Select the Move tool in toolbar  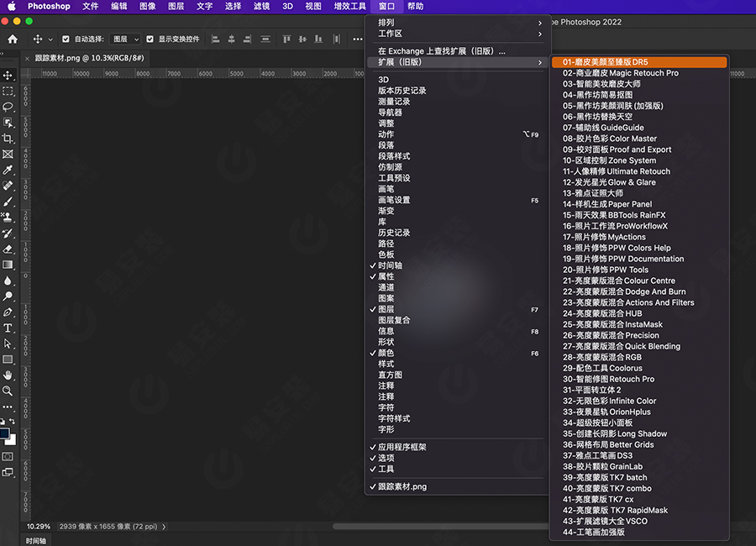tap(8, 76)
